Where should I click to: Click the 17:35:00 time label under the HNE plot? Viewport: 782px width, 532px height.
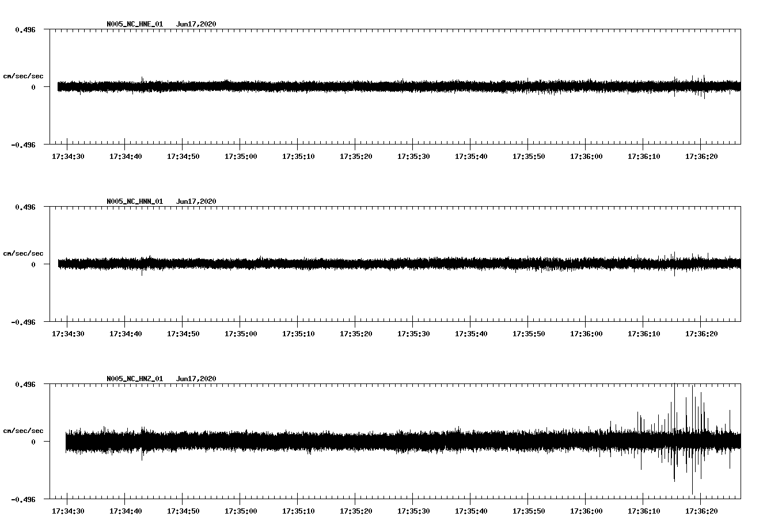coord(241,156)
